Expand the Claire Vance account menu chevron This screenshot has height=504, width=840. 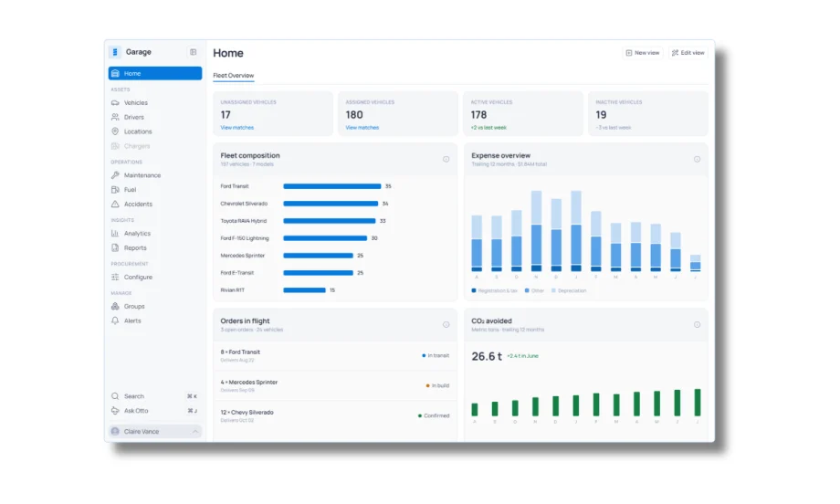pos(195,431)
